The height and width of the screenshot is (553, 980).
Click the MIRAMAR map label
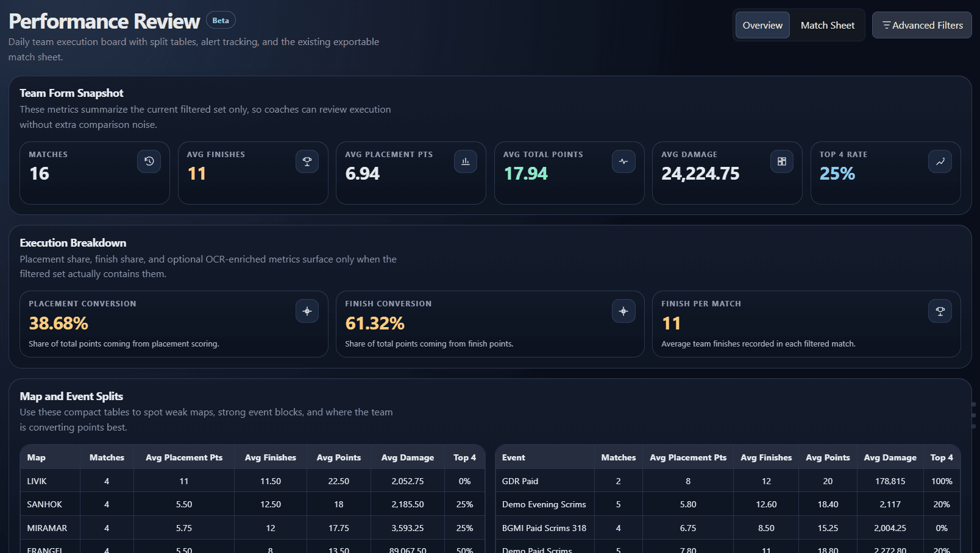click(48, 527)
